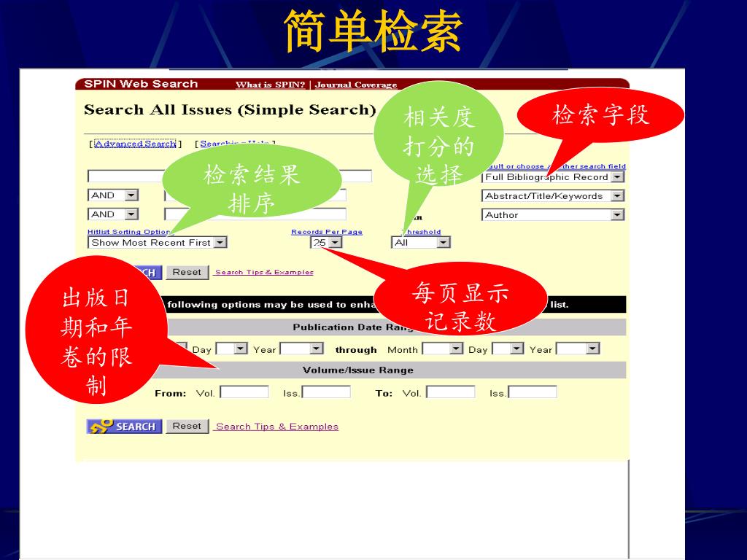Open the end date Day dropdown after 'through'
This screenshot has height=560, width=747.
point(508,349)
